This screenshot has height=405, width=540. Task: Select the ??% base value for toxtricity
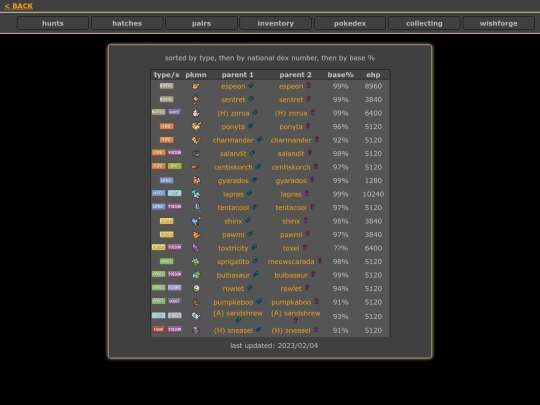[x=340, y=248]
